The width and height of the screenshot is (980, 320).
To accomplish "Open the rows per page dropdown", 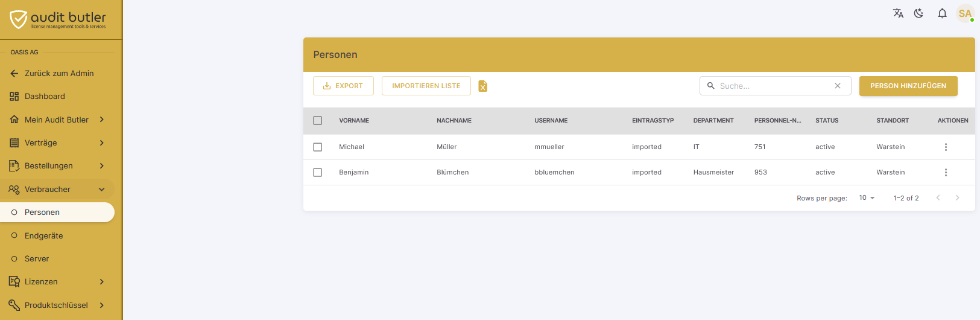I will (x=867, y=197).
